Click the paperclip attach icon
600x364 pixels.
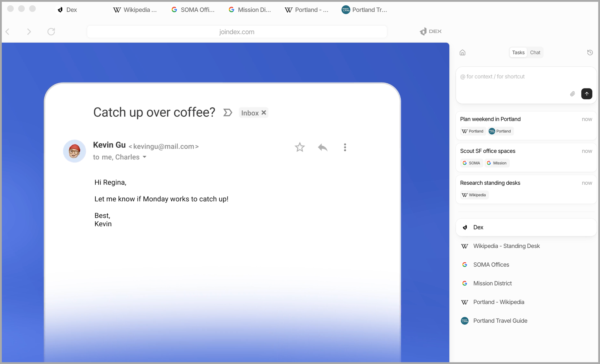(x=572, y=94)
